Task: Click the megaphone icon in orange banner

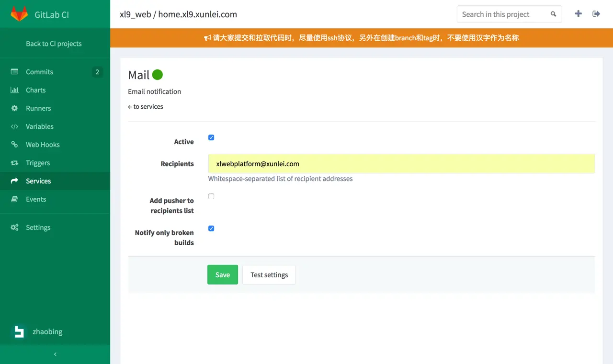Action: click(207, 38)
